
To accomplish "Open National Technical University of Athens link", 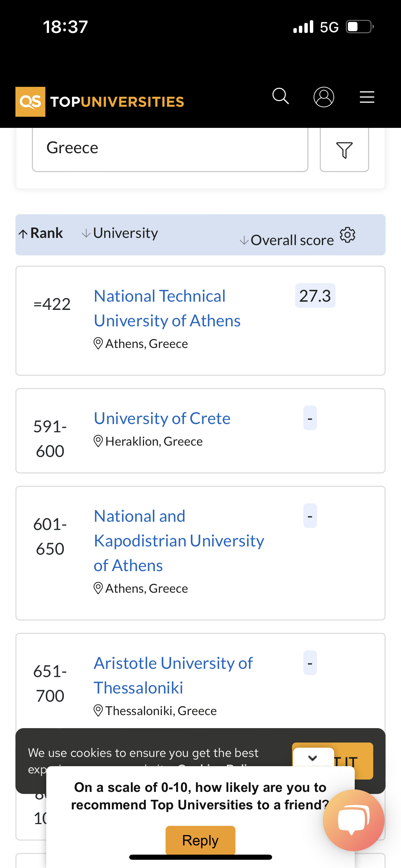I will click(x=167, y=308).
